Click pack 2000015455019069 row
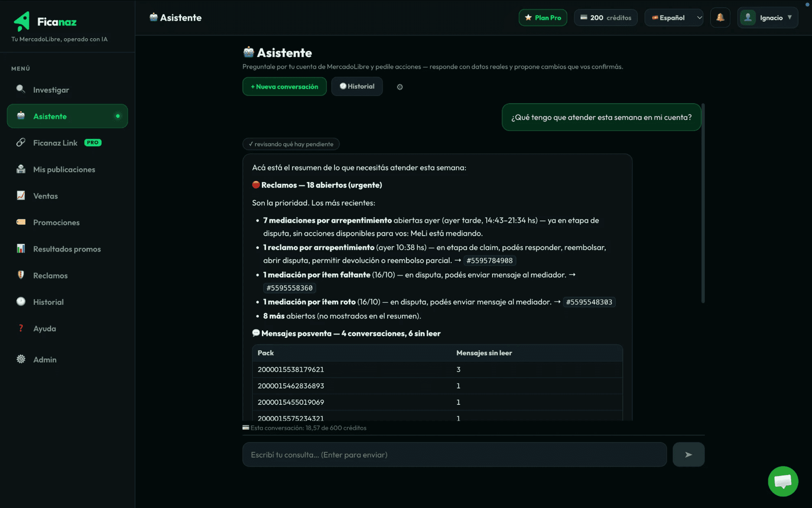 click(437, 402)
